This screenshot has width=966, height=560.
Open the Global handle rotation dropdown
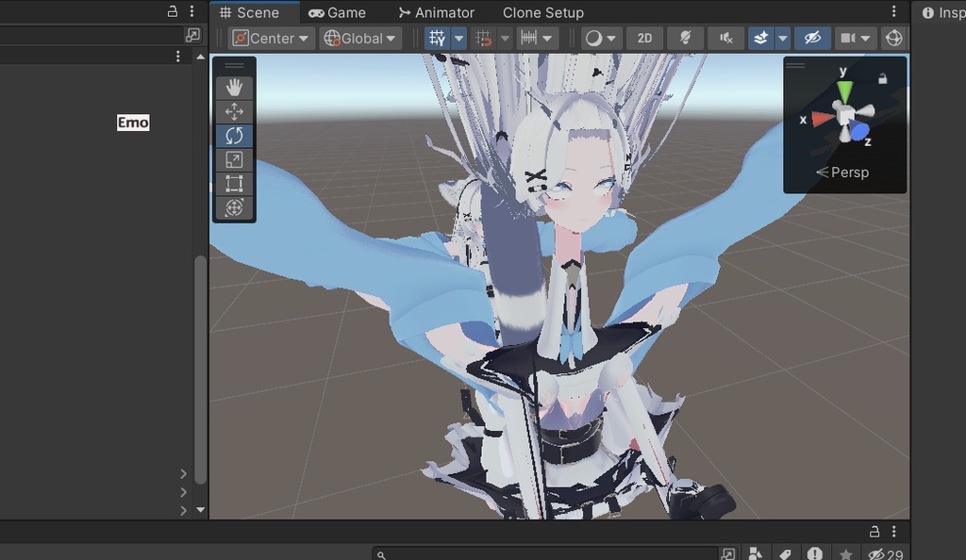click(360, 38)
